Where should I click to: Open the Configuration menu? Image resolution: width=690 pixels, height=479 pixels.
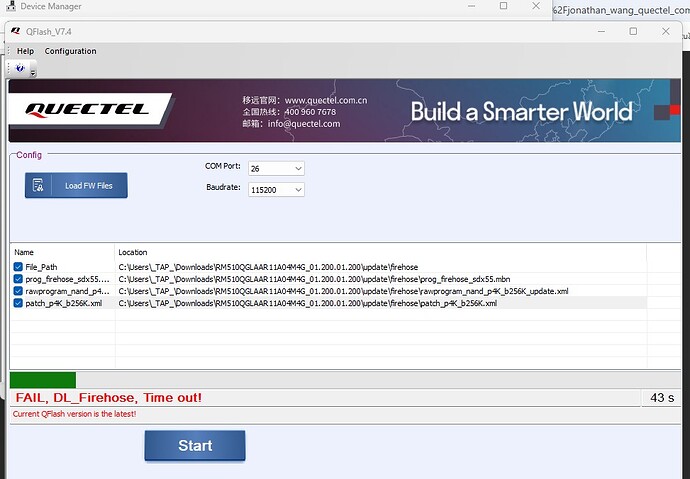[x=70, y=51]
